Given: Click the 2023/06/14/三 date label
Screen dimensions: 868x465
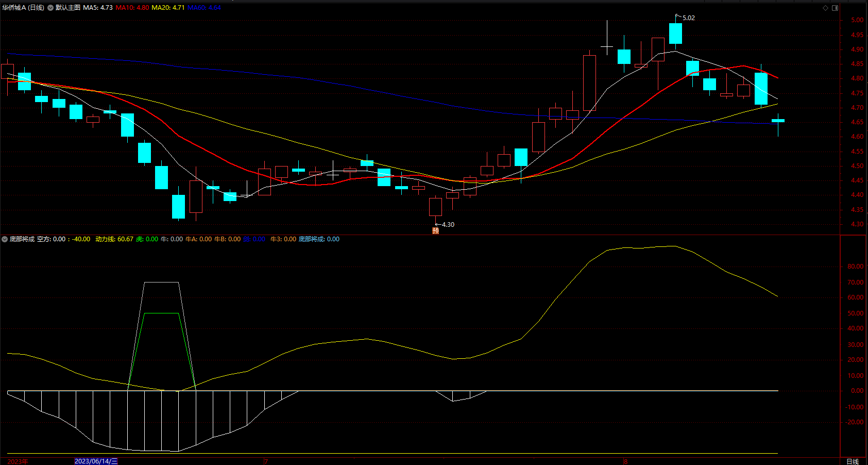Looking at the screenshot, I should [96, 461].
